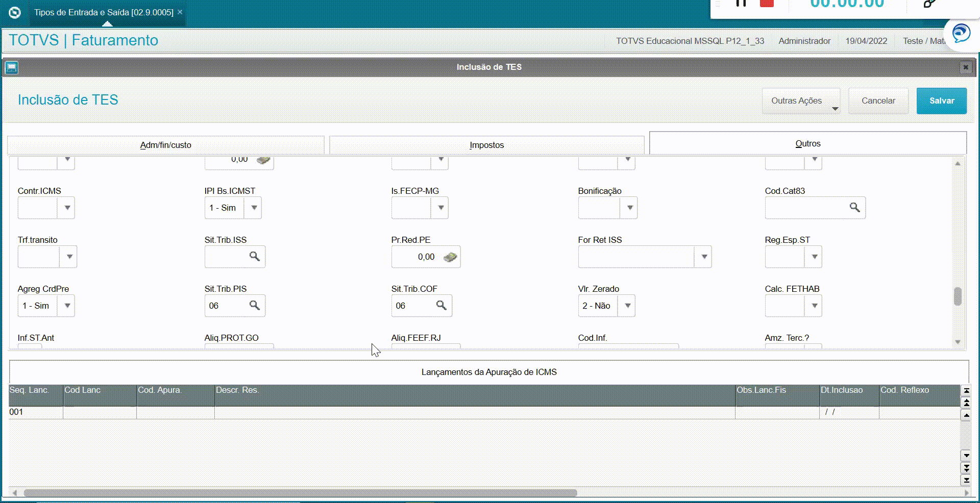
Task: Expand the IPI Bs.ICMST dropdown
Action: [253, 208]
